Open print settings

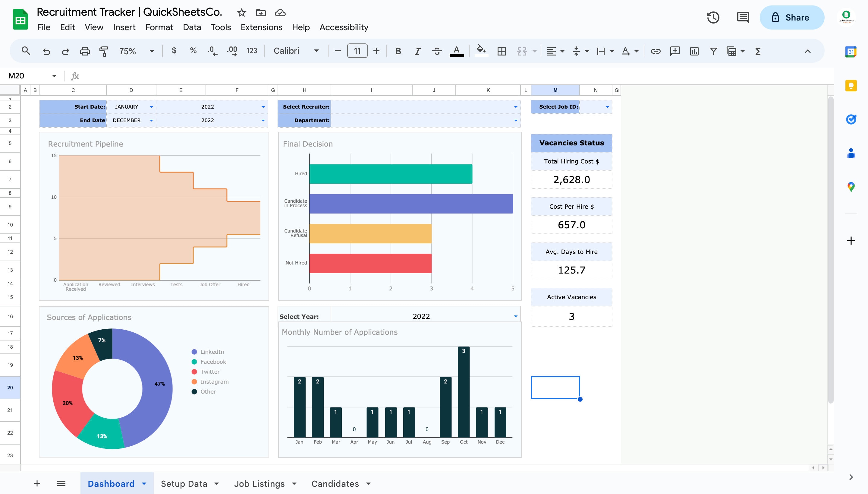(84, 51)
